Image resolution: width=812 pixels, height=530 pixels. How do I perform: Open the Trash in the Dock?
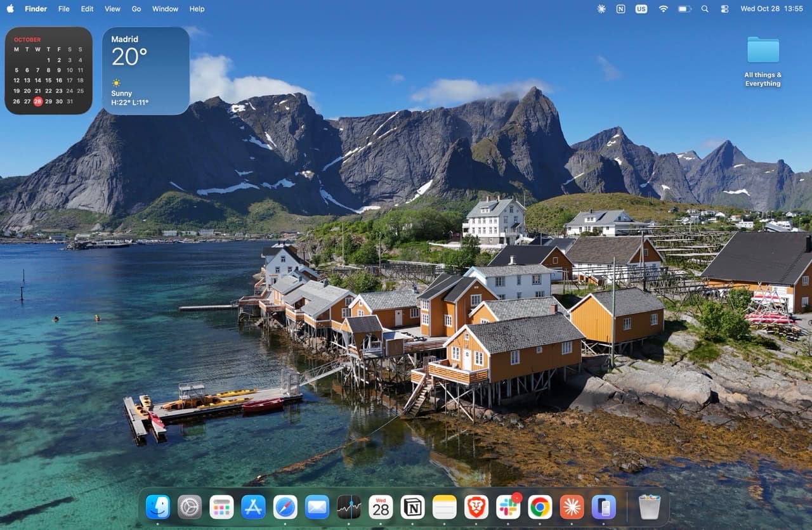650,507
